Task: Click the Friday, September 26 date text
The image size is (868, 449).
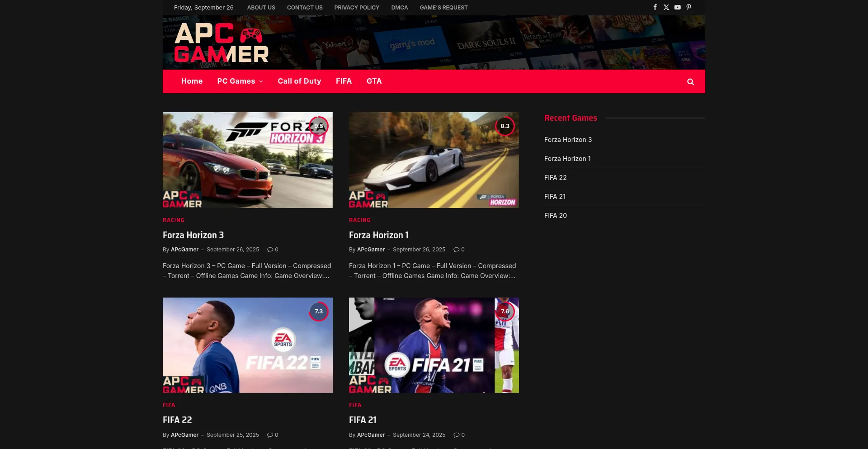Action: [x=203, y=8]
